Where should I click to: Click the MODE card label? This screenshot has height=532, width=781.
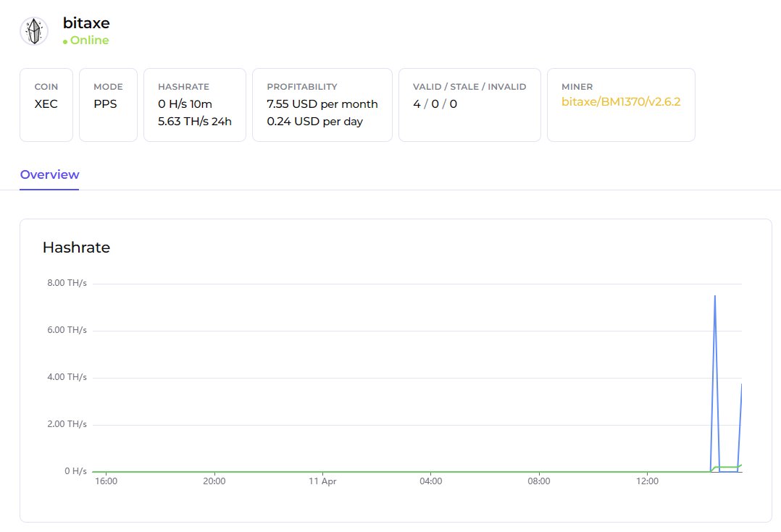(x=108, y=87)
